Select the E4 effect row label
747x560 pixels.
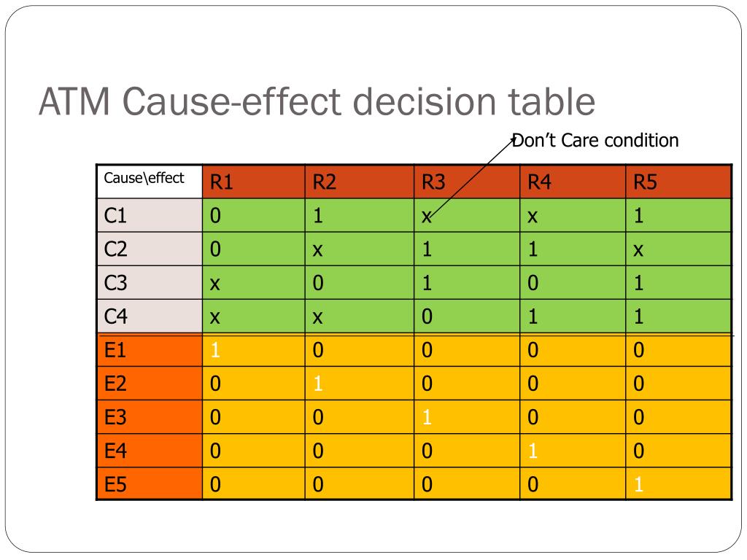click(150, 451)
